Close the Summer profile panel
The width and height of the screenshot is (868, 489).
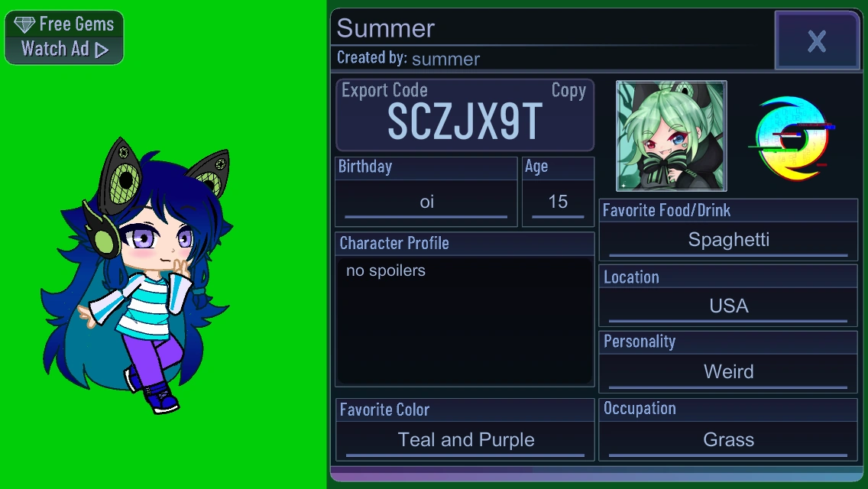[817, 41]
